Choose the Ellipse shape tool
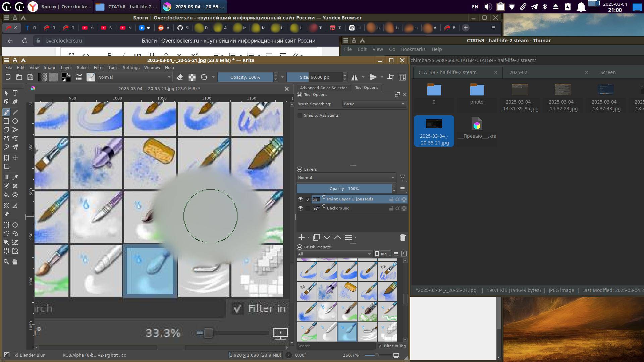 [x=15, y=121]
